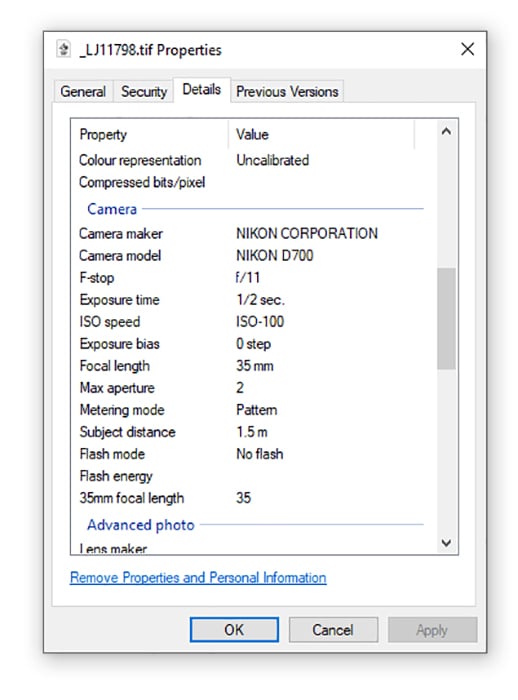
Task: Select the F-stop property
Action: (96, 277)
